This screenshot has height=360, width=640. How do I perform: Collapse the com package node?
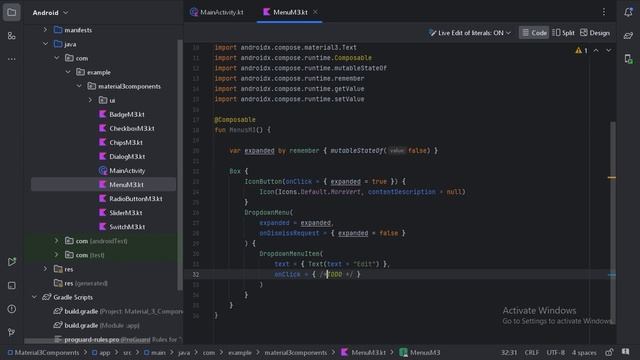click(x=56, y=58)
